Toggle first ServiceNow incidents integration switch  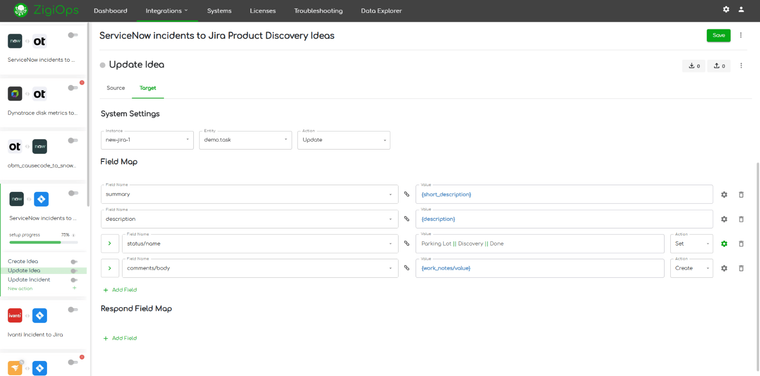pos(73,35)
